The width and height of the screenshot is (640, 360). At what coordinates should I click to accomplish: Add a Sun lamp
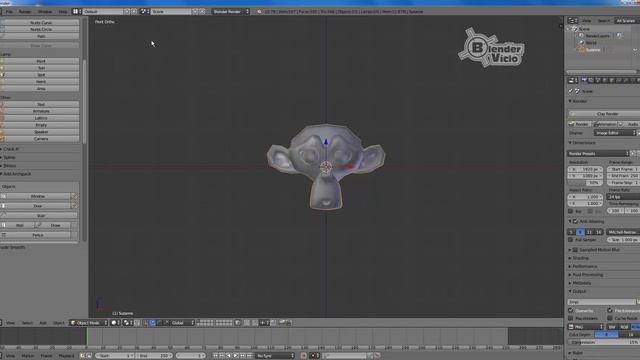click(x=41, y=68)
